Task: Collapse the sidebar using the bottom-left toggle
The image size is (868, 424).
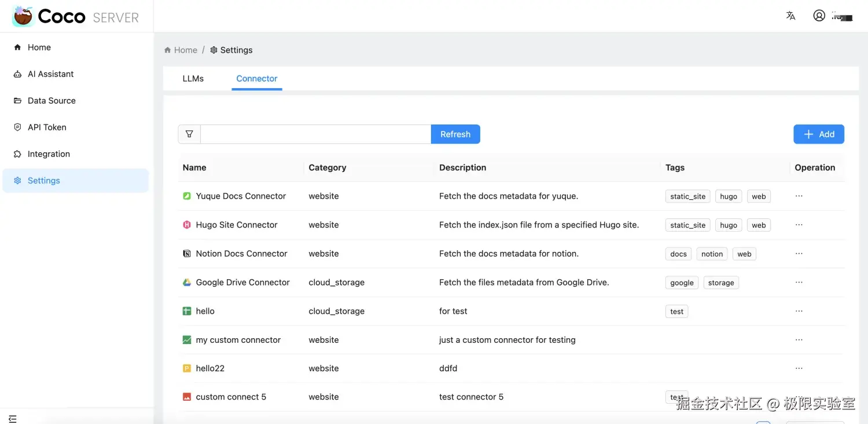Action: (x=13, y=419)
